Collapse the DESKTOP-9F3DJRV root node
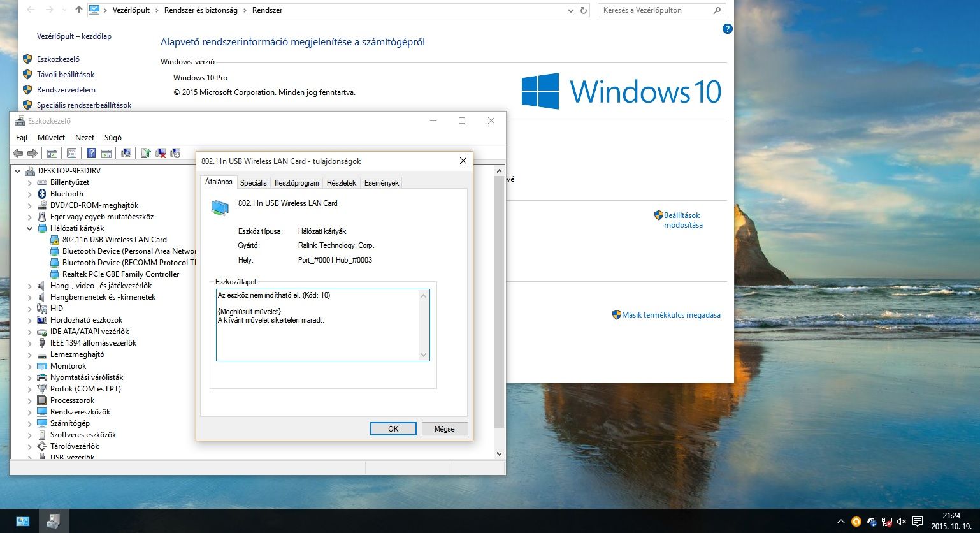 pyautogui.click(x=17, y=171)
